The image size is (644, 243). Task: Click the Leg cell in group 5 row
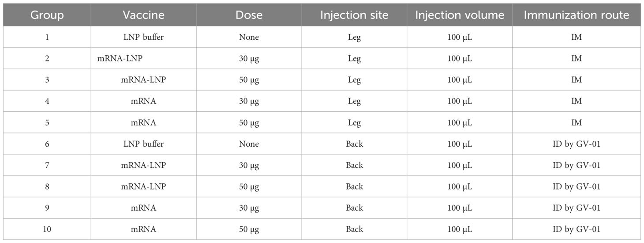coord(354,122)
